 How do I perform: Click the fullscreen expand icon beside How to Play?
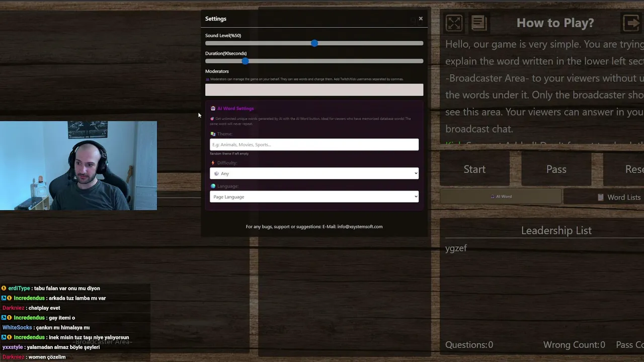point(454,23)
